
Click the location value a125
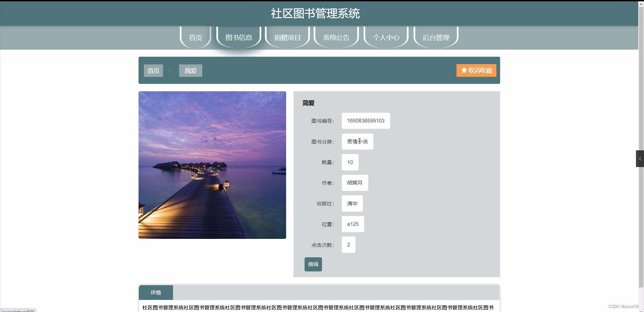click(x=353, y=224)
